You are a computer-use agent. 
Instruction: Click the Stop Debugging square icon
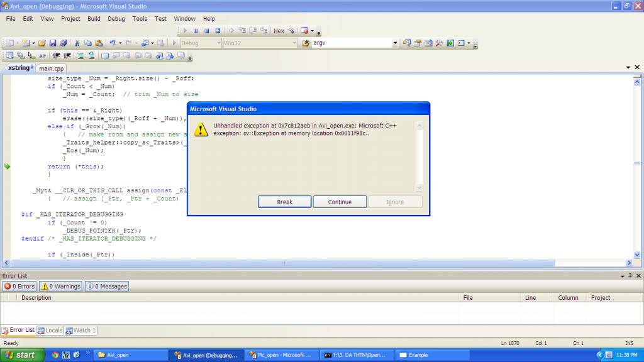(207, 31)
